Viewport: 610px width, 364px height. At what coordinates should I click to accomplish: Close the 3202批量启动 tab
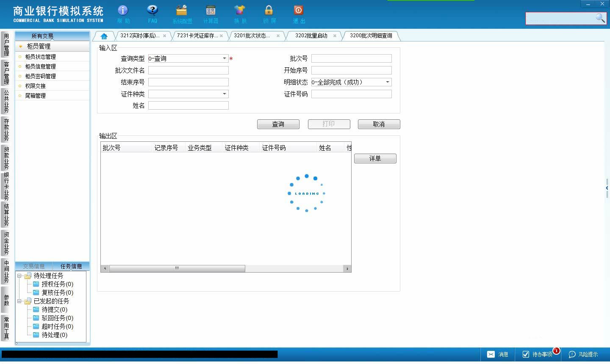tap(335, 36)
